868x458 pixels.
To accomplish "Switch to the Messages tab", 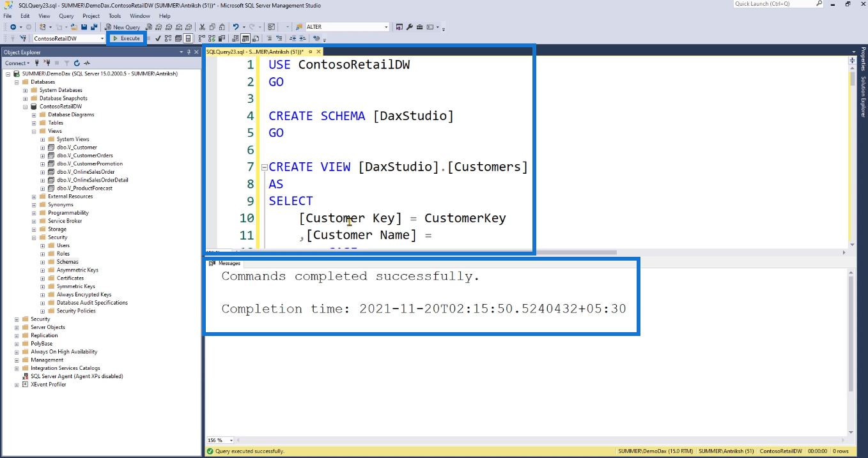I will [x=225, y=263].
